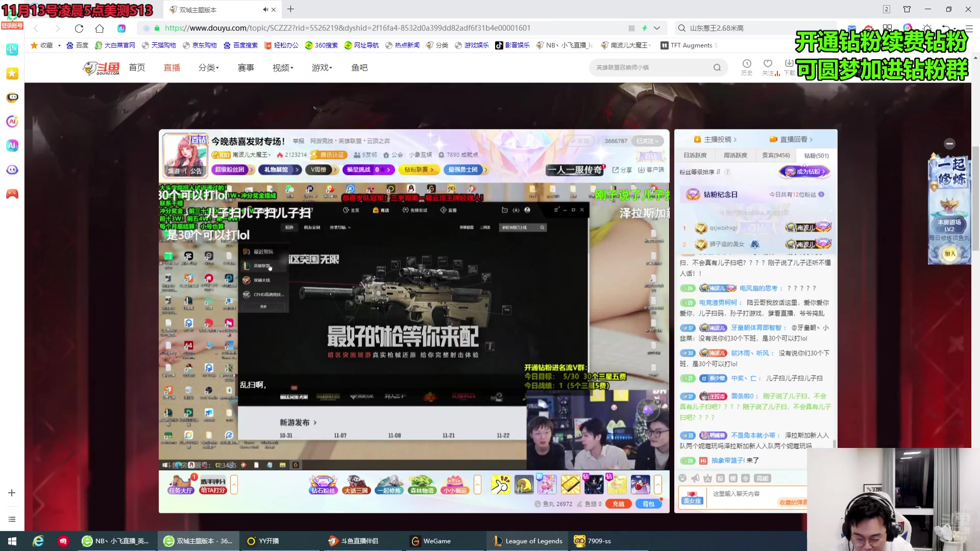
Task: Open the 视频 dropdown menu
Action: coord(283,67)
